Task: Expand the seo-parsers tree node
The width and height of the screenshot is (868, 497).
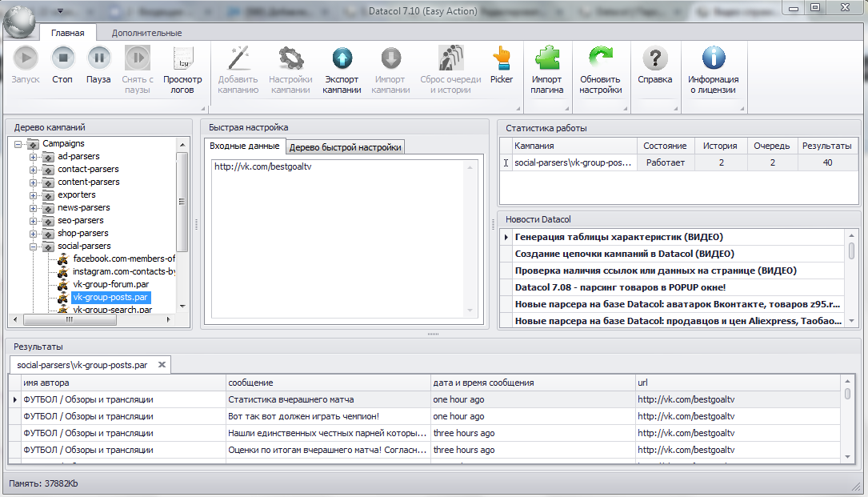Action: (34, 221)
